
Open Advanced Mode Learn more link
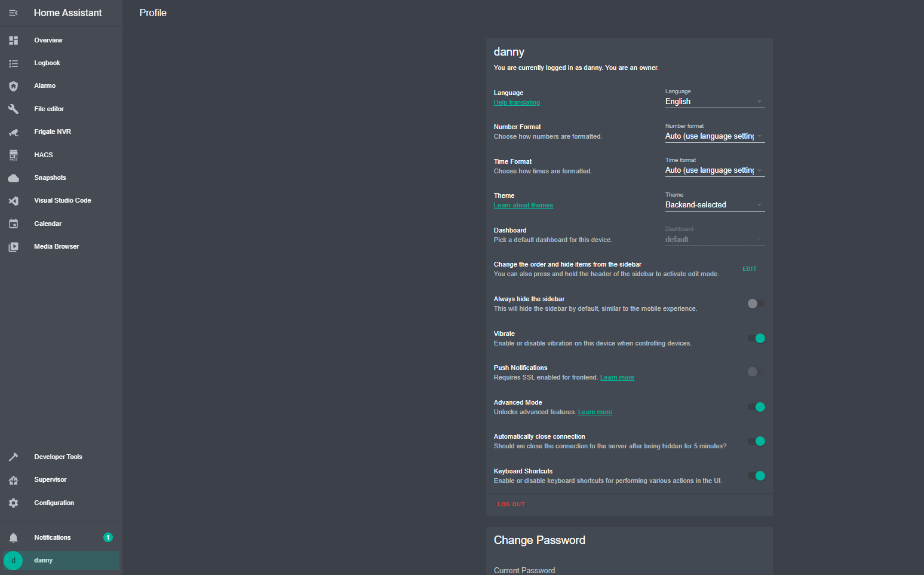(x=595, y=412)
